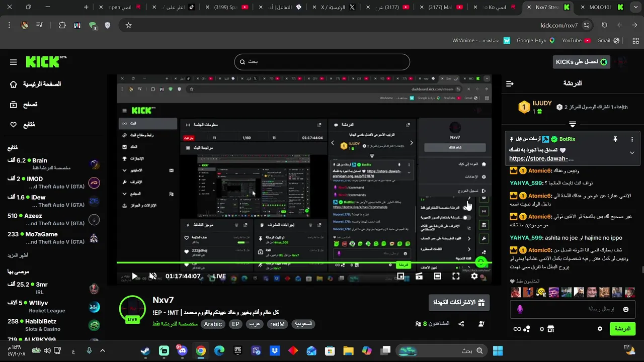
Task: Select the redM tag
Action: (277, 324)
